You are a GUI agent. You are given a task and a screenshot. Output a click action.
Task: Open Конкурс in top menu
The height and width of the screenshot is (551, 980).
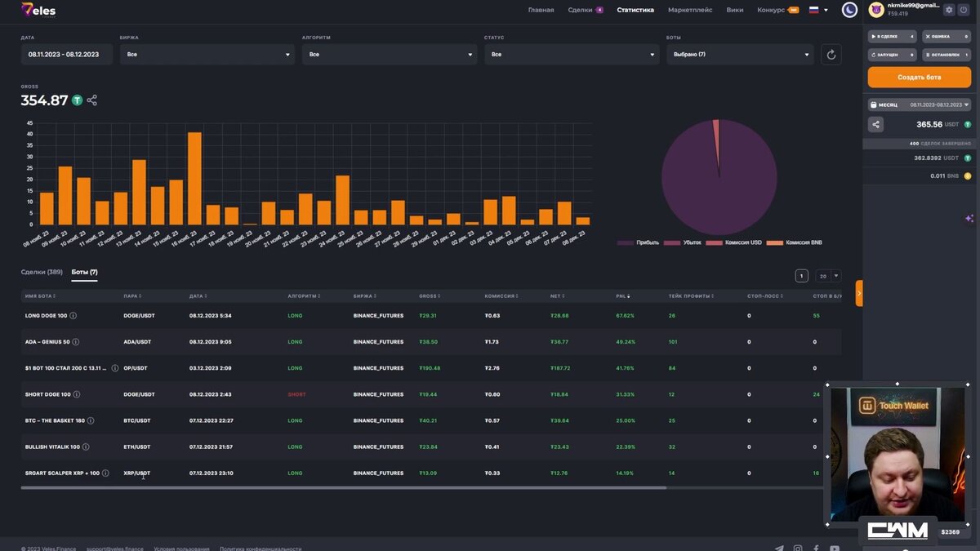[x=777, y=10]
